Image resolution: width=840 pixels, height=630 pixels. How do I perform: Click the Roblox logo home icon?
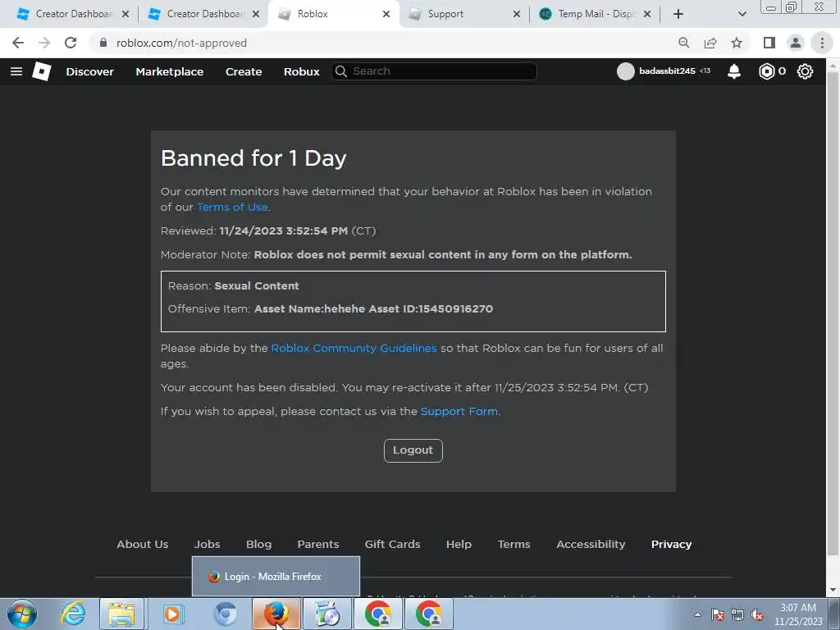(x=41, y=71)
